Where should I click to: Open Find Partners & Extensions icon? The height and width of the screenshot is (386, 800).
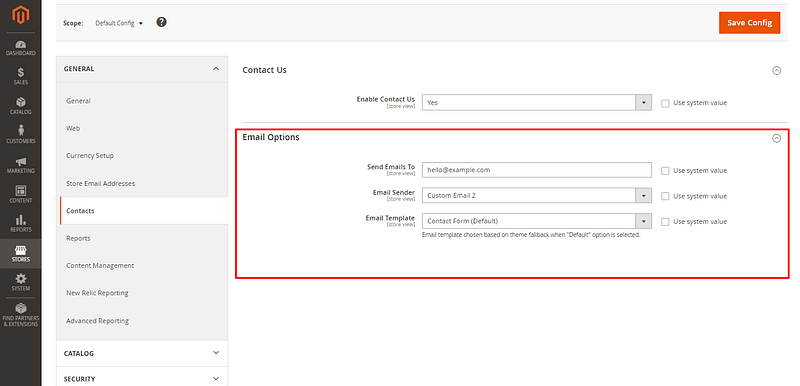20,315
